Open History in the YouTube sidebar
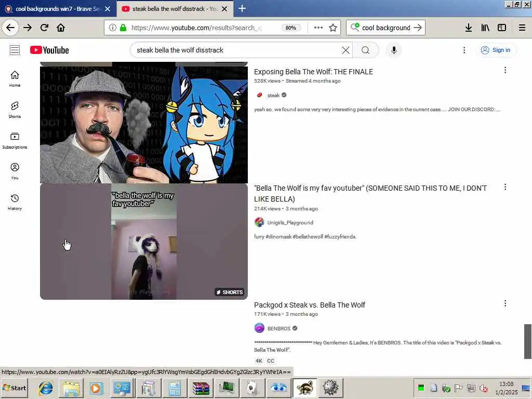The width and height of the screenshot is (532, 399). (15, 202)
